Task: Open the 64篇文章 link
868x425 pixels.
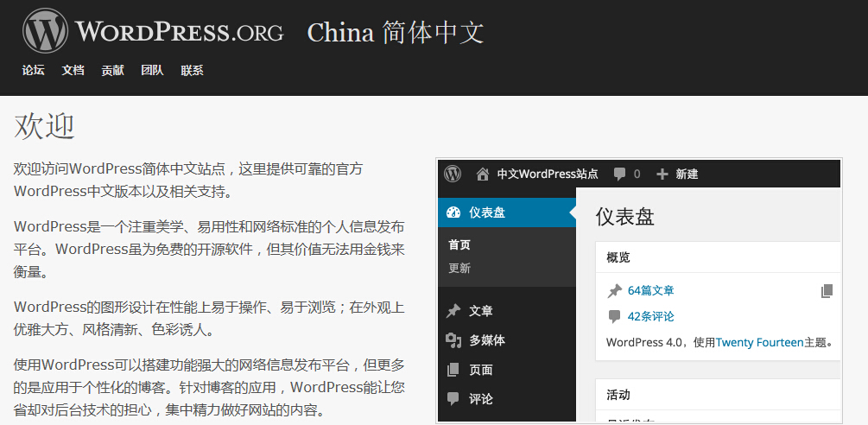Action: click(650, 290)
